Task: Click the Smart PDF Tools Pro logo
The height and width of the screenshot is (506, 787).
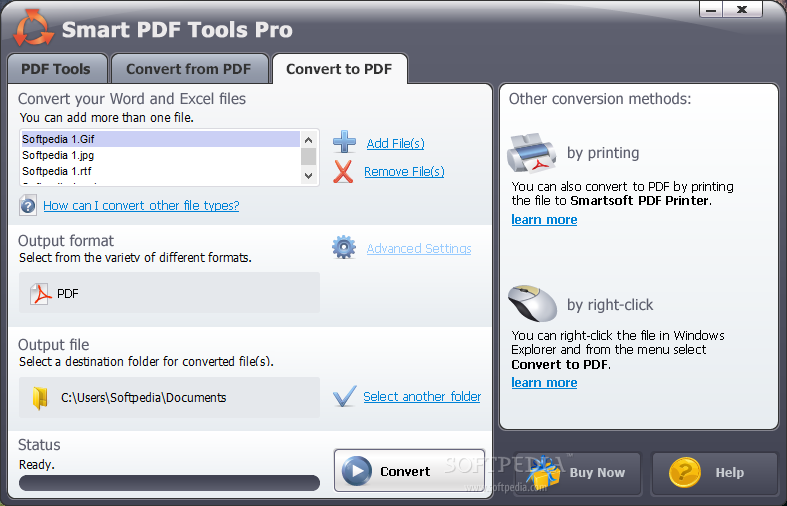Action: [x=34, y=29]
